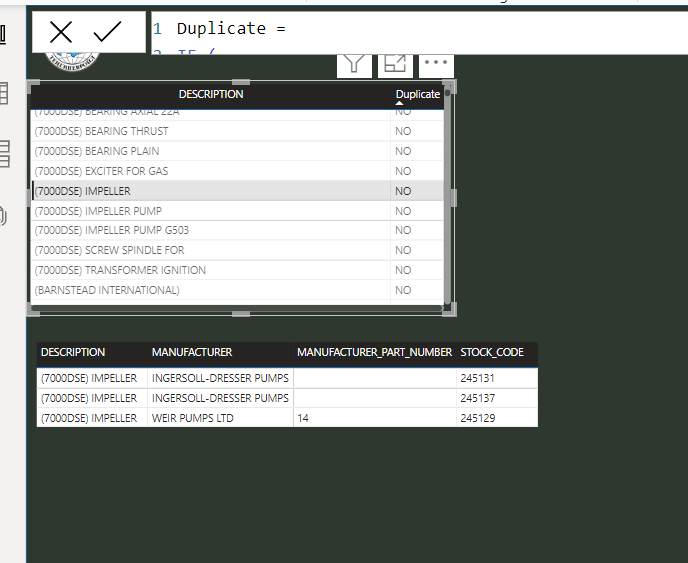This screenshot has height=563, width=688.
Task: Click stock code 245131
Action: pos(477,378)
